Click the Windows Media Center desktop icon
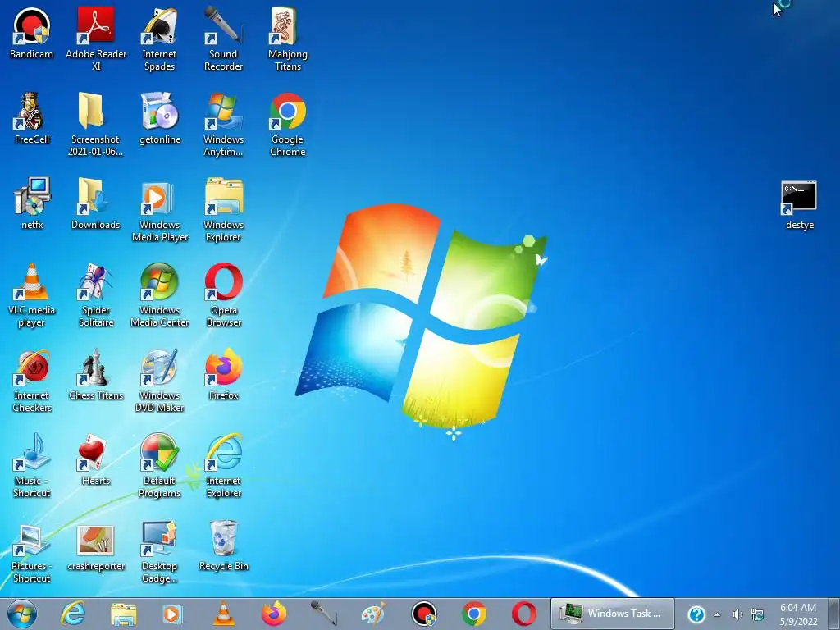Viewport: 840px width, 630px height. 160,294
